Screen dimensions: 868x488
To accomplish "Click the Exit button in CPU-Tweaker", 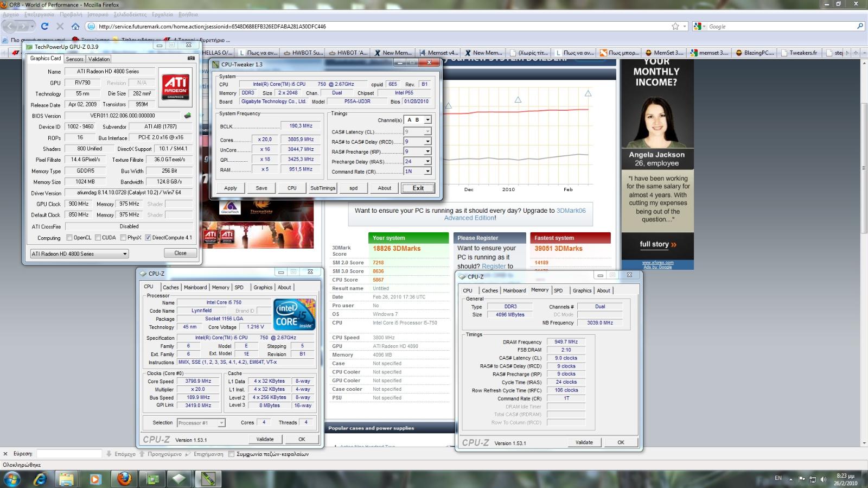I will point(418,188).
